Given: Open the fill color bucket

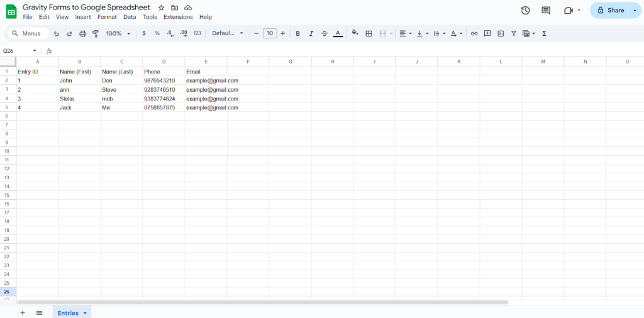Looking at the screenshot, I should point(355,34).
